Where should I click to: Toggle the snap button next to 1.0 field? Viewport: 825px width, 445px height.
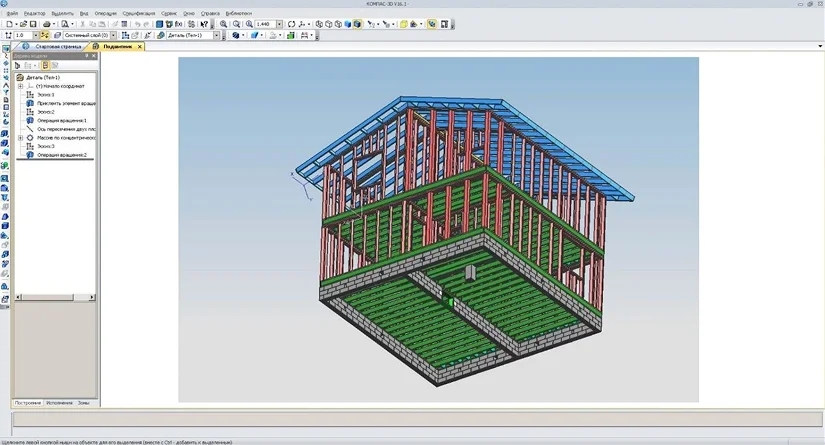45,35
